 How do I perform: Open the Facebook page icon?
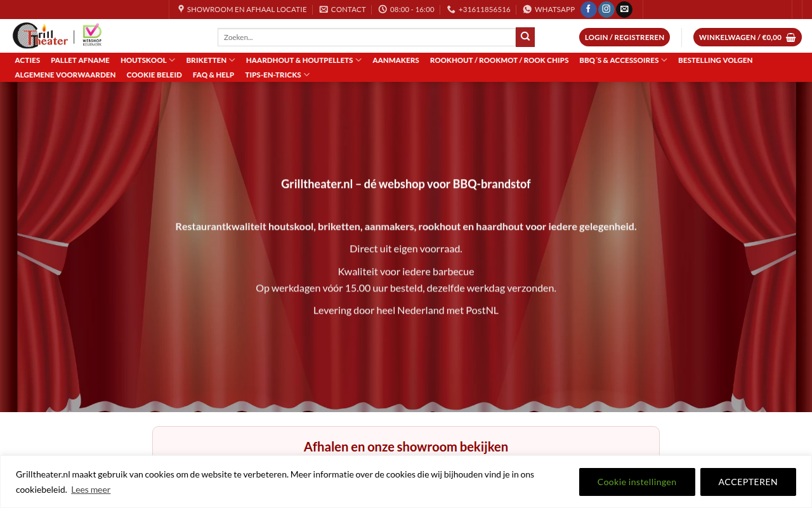(589, 10)
